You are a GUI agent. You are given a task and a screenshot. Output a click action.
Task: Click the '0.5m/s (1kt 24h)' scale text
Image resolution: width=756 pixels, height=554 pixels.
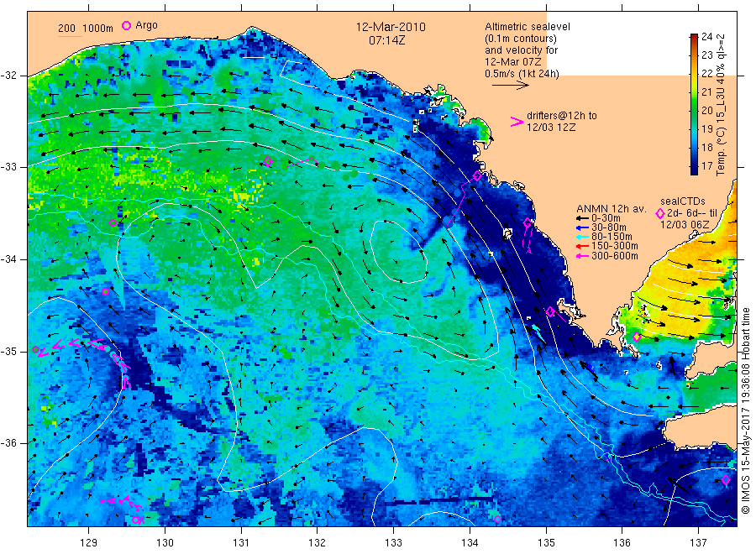pyautogui.click(x=522, y=74)
